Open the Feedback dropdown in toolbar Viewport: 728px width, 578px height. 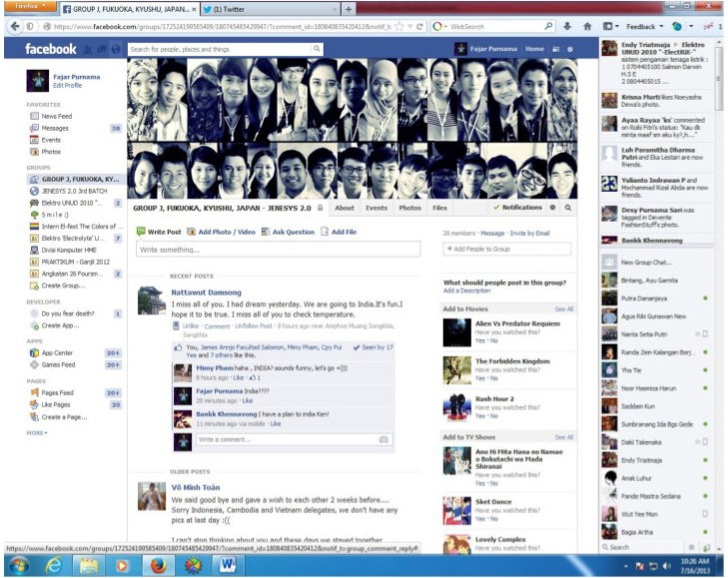pyautogui.click(x=644, y=27)
